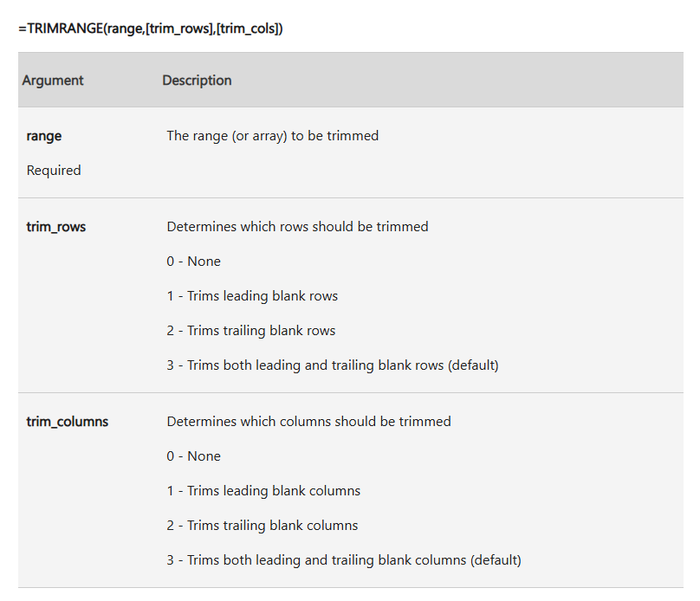This screenshot has width=700, height=601.
Task: Select the trim_rows argument name
Action: pos(56,227)
